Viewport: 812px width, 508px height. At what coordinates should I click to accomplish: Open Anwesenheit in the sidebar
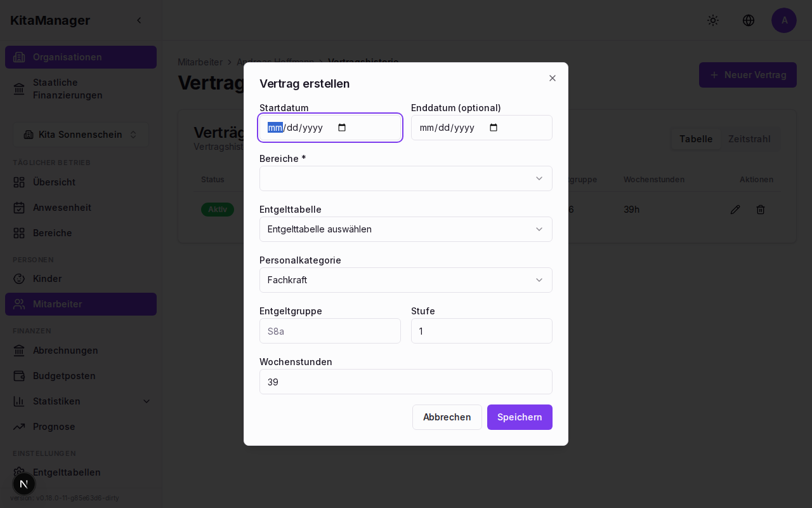pyautogui.click(x=62, y=208)
